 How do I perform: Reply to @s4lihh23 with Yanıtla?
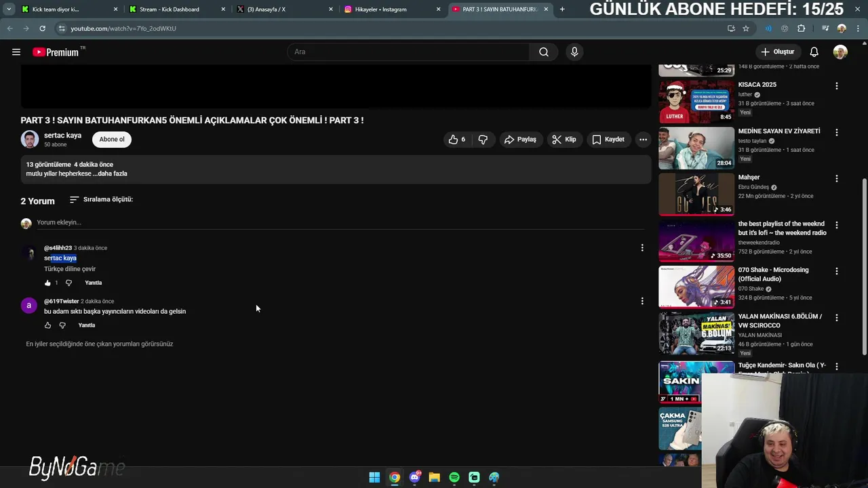94,283
